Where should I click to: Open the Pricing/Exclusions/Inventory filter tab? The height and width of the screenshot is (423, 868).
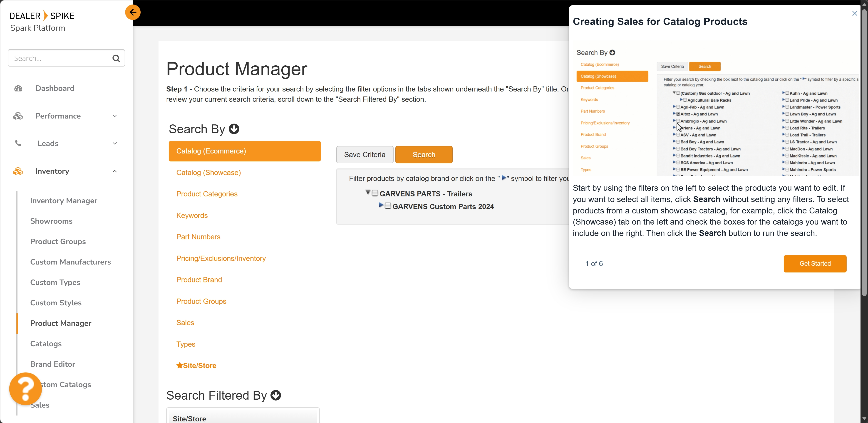tap(221, 258)
